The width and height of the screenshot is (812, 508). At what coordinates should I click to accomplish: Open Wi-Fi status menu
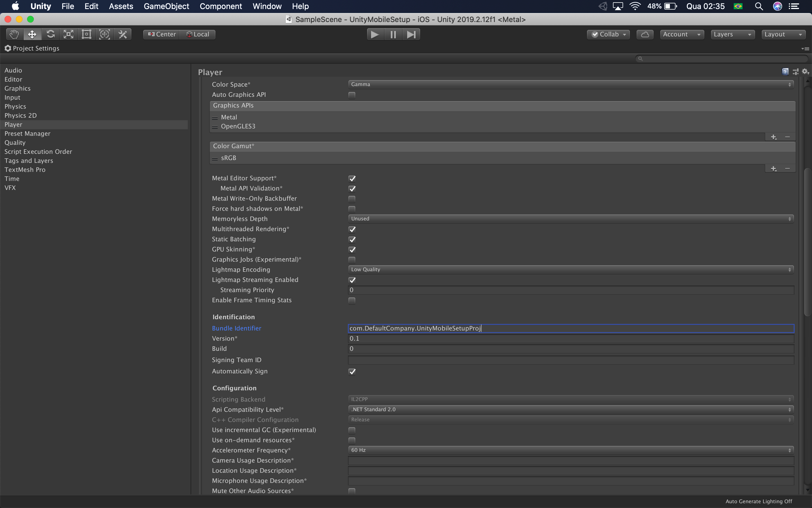click(635, 6)
